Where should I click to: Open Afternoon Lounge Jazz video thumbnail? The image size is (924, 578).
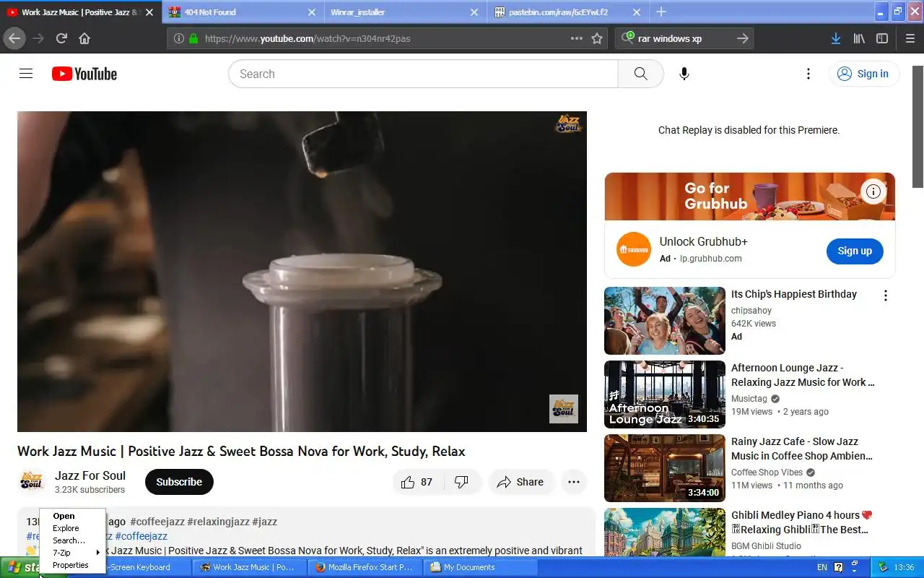point(665,394)
